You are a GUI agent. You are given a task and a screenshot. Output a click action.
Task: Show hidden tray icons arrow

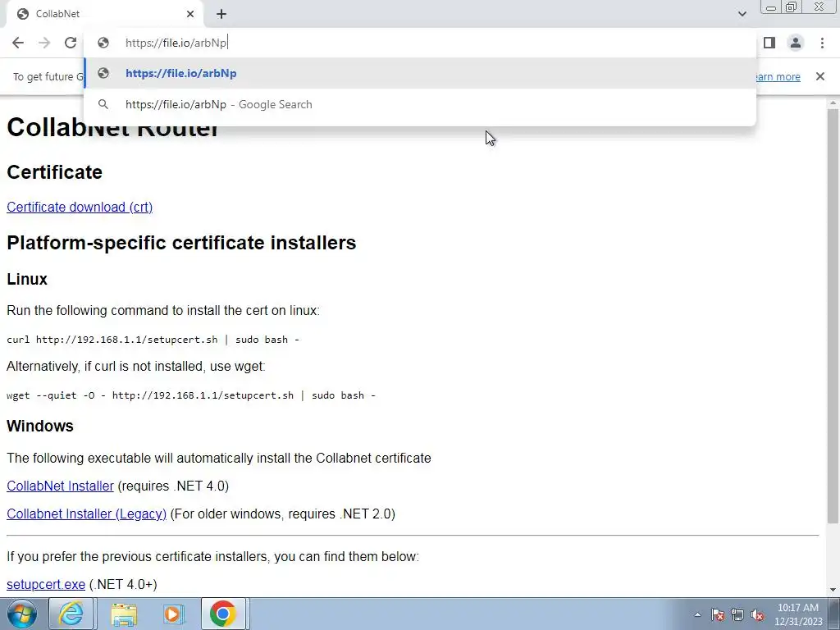click(x=697, y=614)
